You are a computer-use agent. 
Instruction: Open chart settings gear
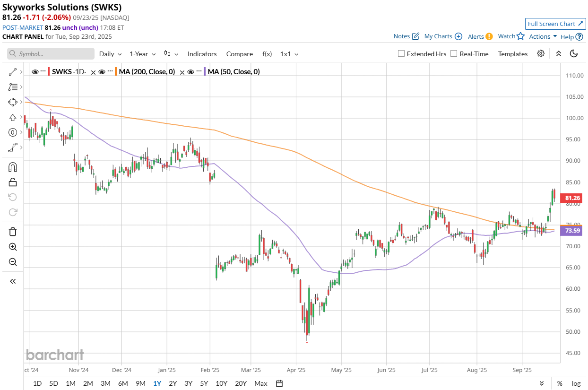[541, 53]
